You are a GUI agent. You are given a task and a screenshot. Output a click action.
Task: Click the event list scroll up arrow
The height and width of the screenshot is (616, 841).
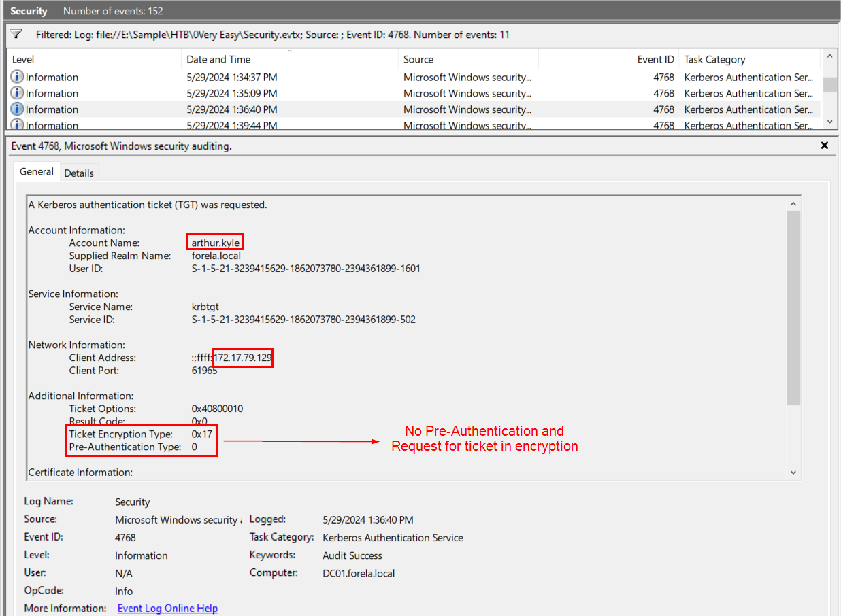tap(829, 57)
